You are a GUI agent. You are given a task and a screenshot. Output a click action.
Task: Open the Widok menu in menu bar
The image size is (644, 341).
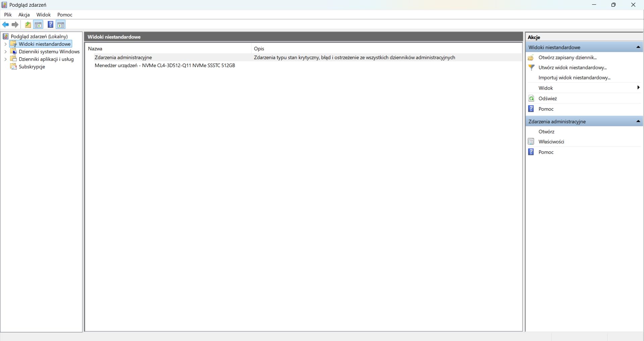[x=44, y=15]
